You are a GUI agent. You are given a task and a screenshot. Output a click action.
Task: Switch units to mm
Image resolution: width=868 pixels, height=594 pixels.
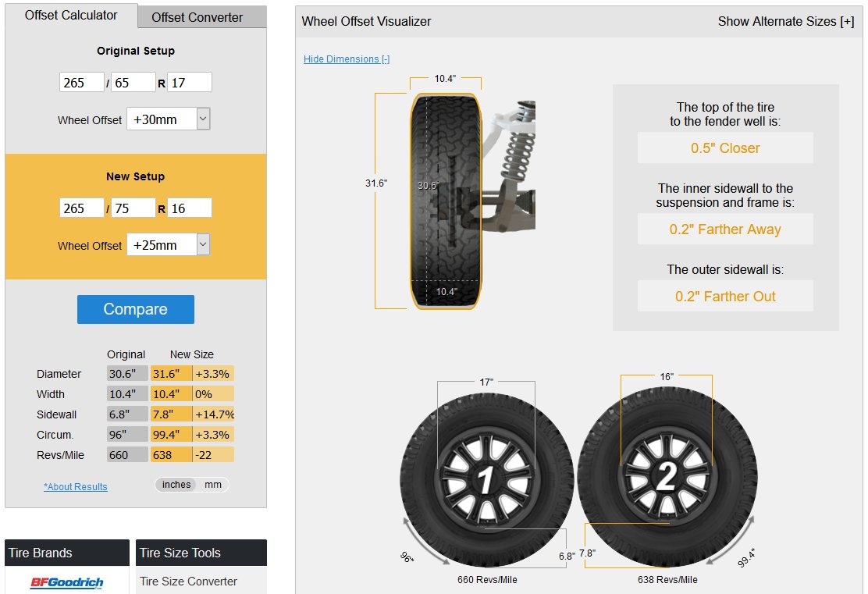pyautogui.click(x=212, y=485)
